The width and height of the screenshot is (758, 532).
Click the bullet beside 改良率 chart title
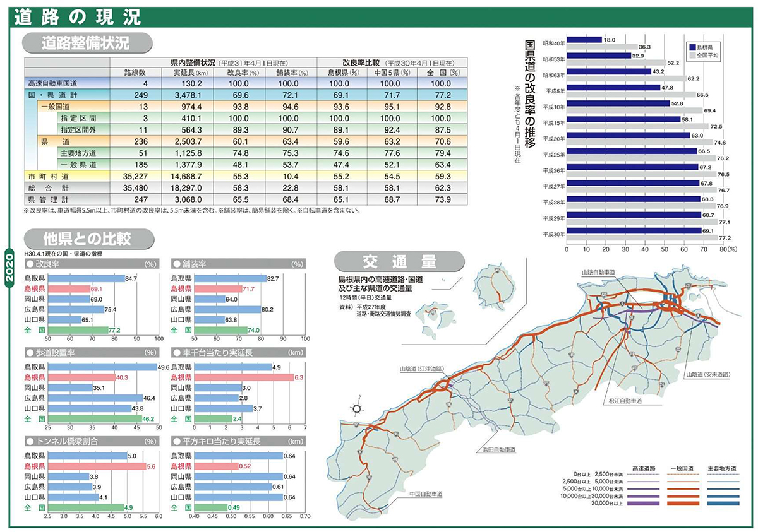point(29,264)
